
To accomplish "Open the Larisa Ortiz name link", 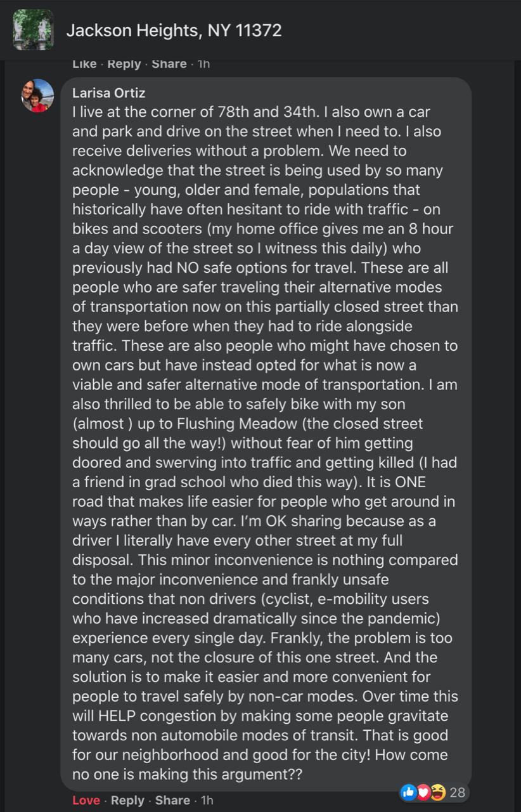I will 109,93.
